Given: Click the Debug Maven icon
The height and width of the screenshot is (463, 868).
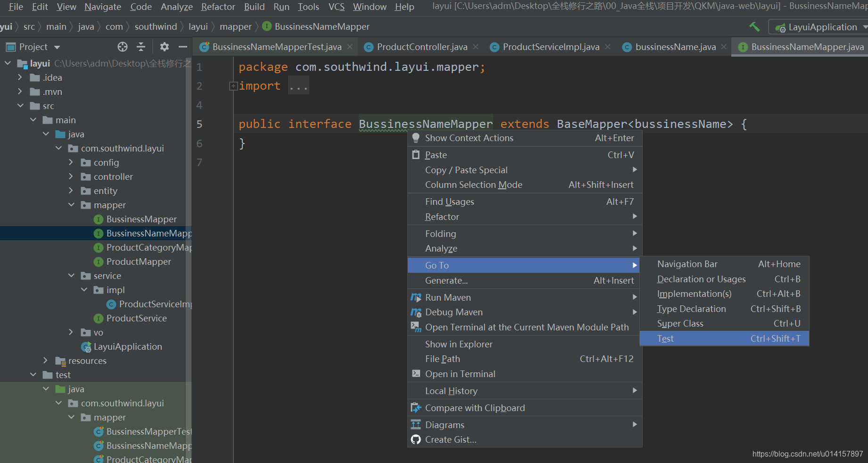Looking at the screenshot, I should (416, 312).
